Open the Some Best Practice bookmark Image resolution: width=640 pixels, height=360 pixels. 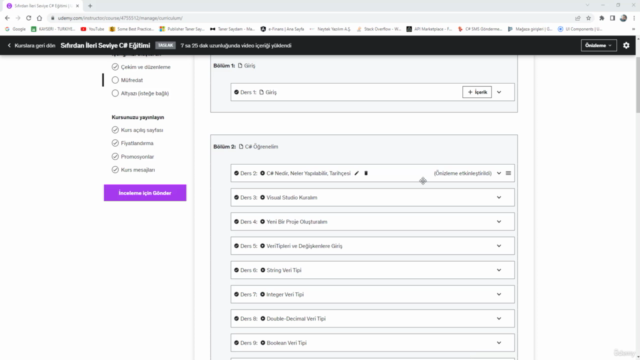pos(132,29)
